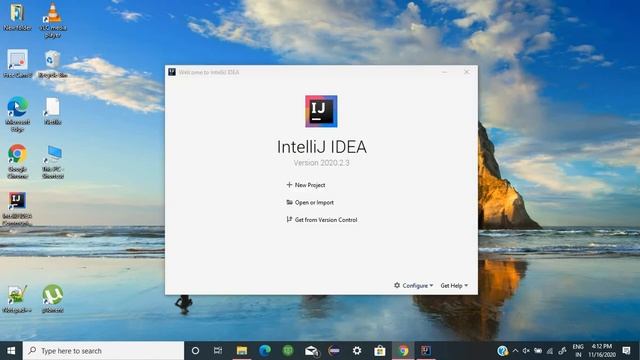Open the Mail app from the taskbar
640x360 pixels.
coord(311,351)
